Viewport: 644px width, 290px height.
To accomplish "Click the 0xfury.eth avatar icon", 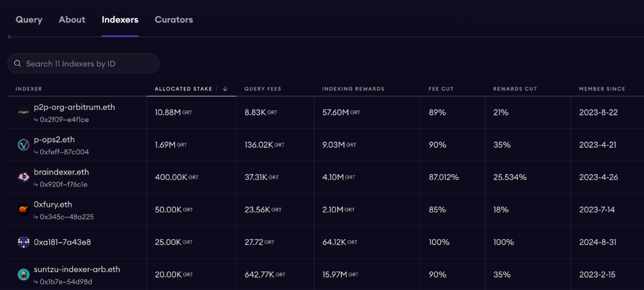I will point(24,210).
